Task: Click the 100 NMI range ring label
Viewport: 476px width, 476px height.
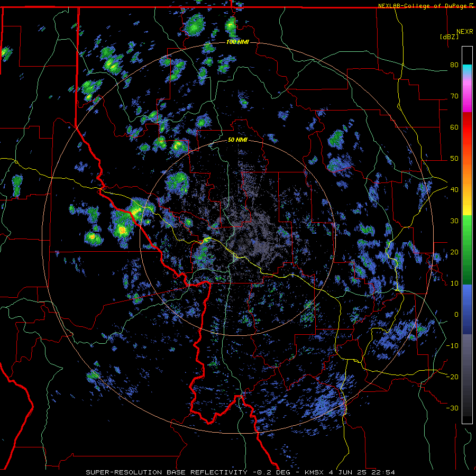Action: pyautogui.click(x=237, y=42)
